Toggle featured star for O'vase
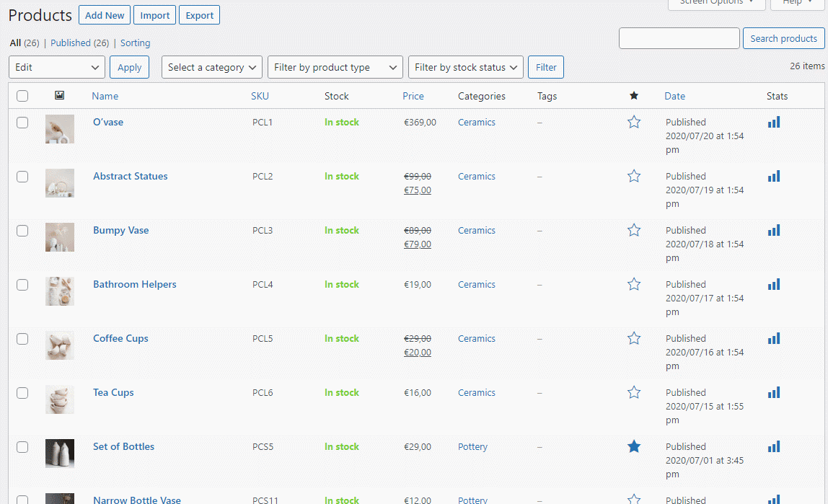This screenshot has height=504, width=828. (x=634, y=123)
